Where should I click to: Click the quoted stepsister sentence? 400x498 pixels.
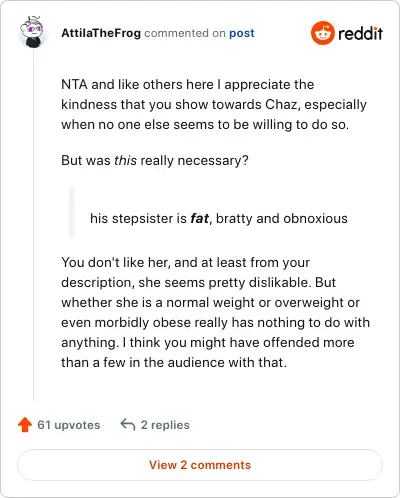point(219,219)
